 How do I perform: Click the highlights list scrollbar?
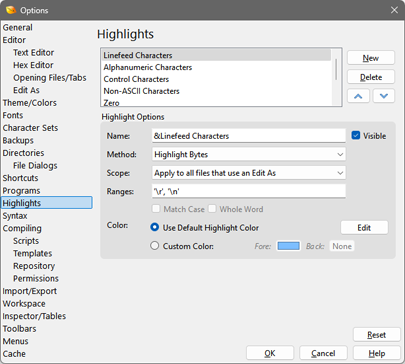click(x=336, y=69)
